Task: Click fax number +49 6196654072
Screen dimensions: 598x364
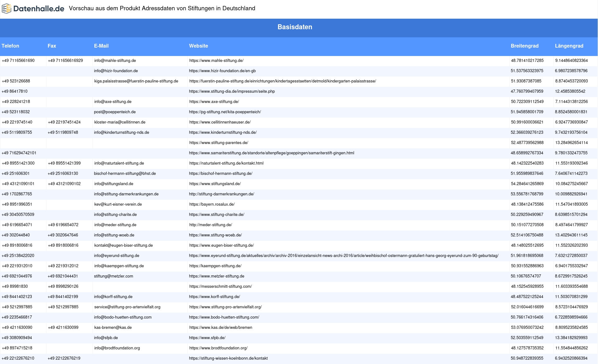Action: 63,225
